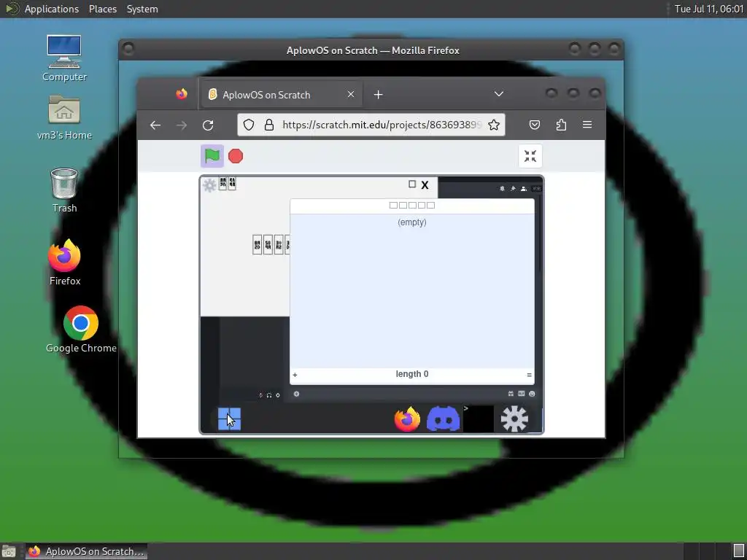Reload the Scratch page

pyautogui.click(x=208, y=125)
